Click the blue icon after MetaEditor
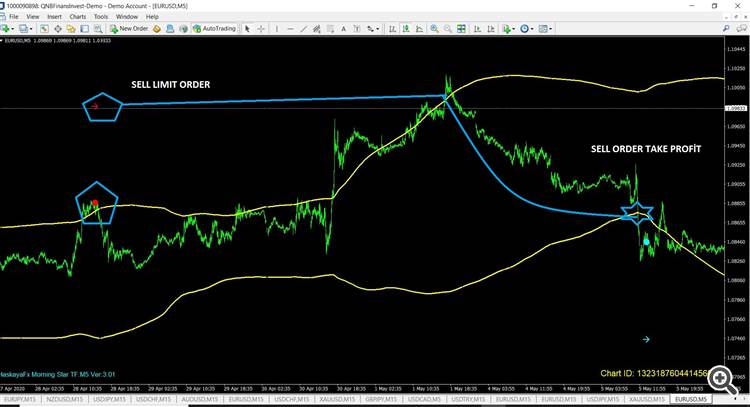This screenshot has height=407, width=750. point(170,29)
